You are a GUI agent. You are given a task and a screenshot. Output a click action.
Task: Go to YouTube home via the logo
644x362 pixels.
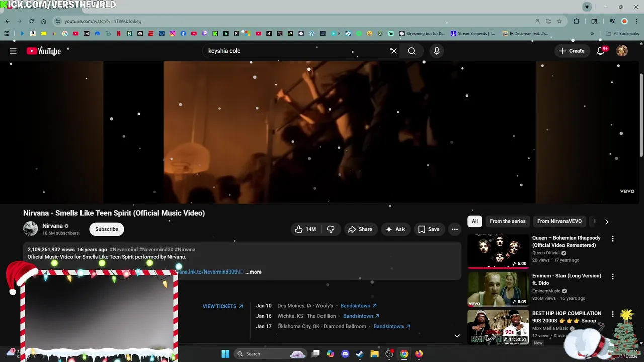click(44, 51)
